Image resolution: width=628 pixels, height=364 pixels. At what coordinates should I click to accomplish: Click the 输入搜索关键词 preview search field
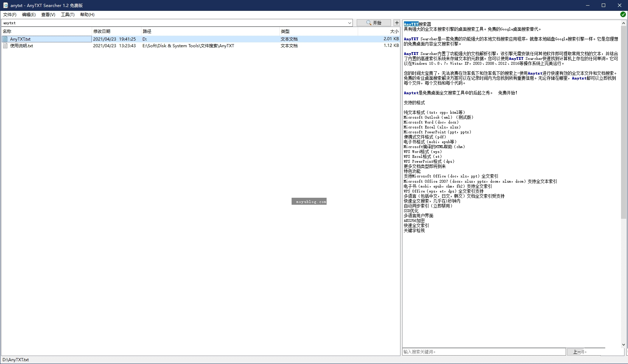click(x=484, y=352)
